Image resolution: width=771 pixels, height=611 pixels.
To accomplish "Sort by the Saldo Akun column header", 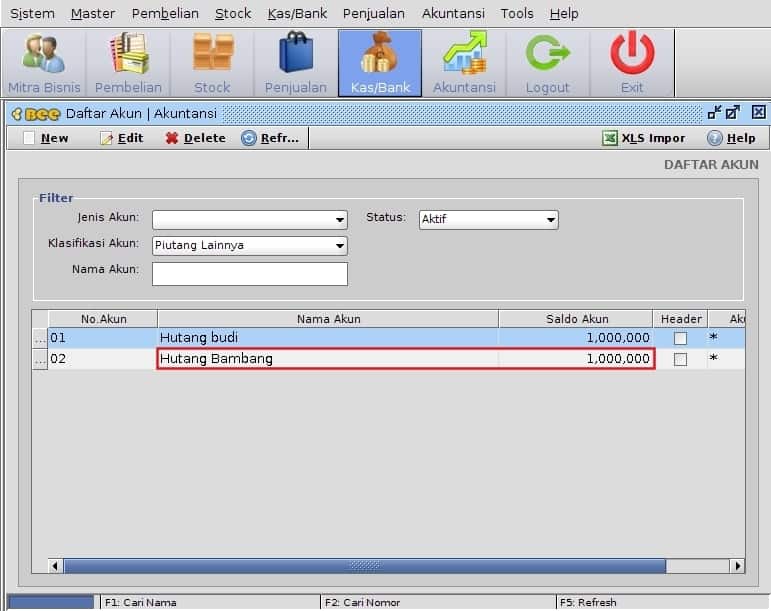I will (x=576, y=319).
